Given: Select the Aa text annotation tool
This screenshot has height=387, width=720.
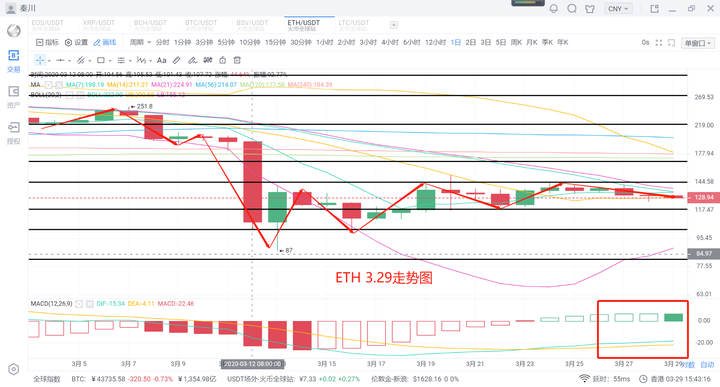Looking at the screenshot, I should click(x=162, y=60).
